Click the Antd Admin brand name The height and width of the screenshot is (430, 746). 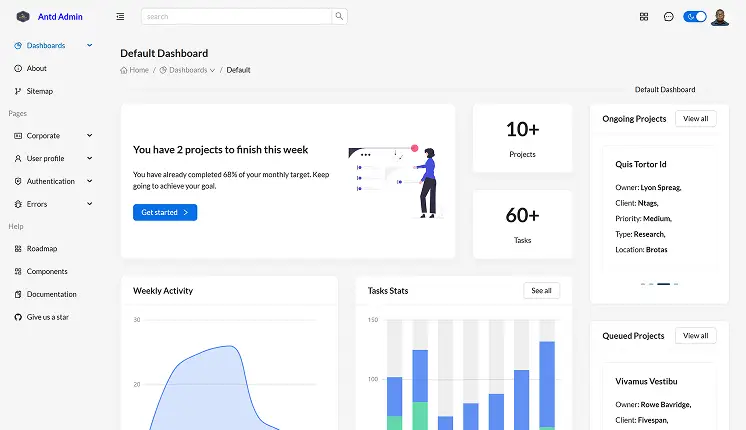[60, 17]
